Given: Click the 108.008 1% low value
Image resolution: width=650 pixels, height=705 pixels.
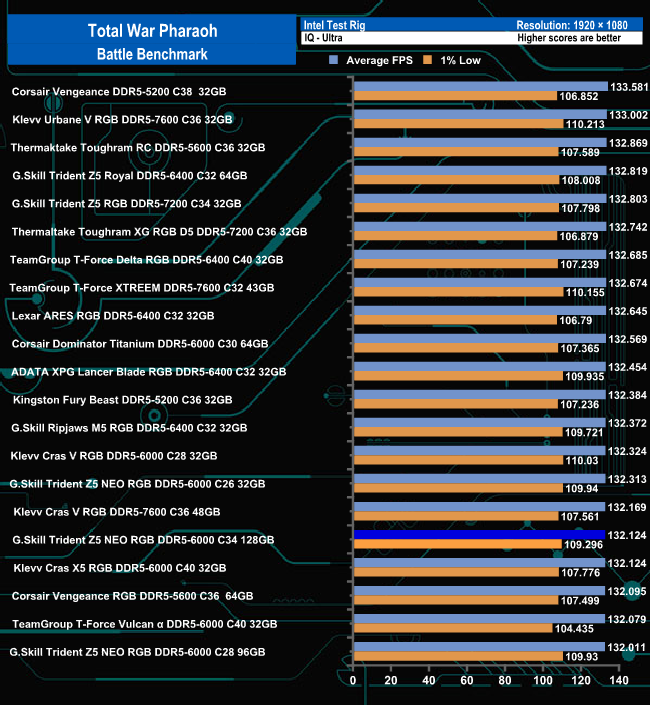Looking at the screenshot, I should pyautogui.click(x=581, y=180).
